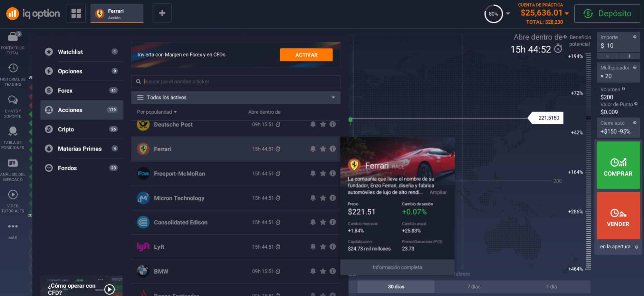
Task: Select the Watchlist category
Action: coord(82,52)
